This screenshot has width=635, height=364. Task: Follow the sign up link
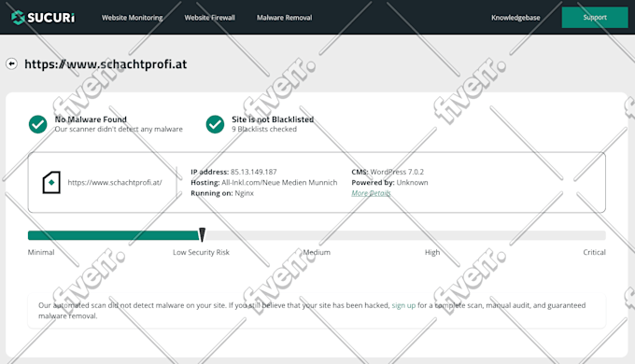coord(403,305)
